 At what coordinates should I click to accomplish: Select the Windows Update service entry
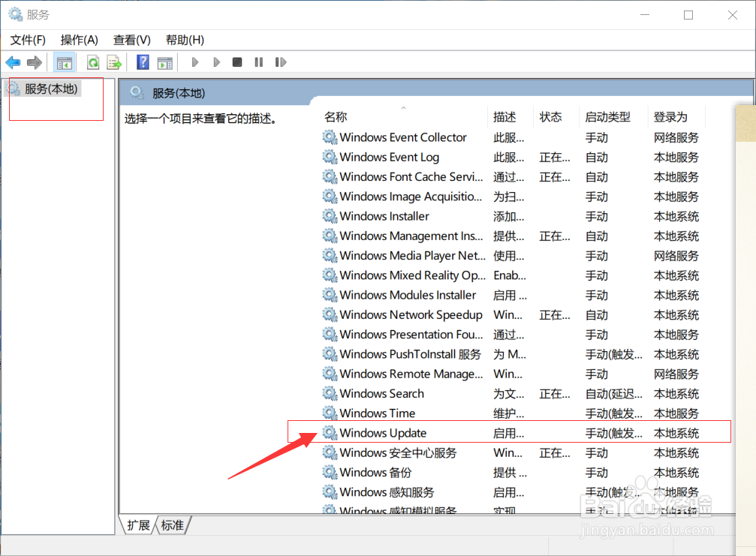383,433
